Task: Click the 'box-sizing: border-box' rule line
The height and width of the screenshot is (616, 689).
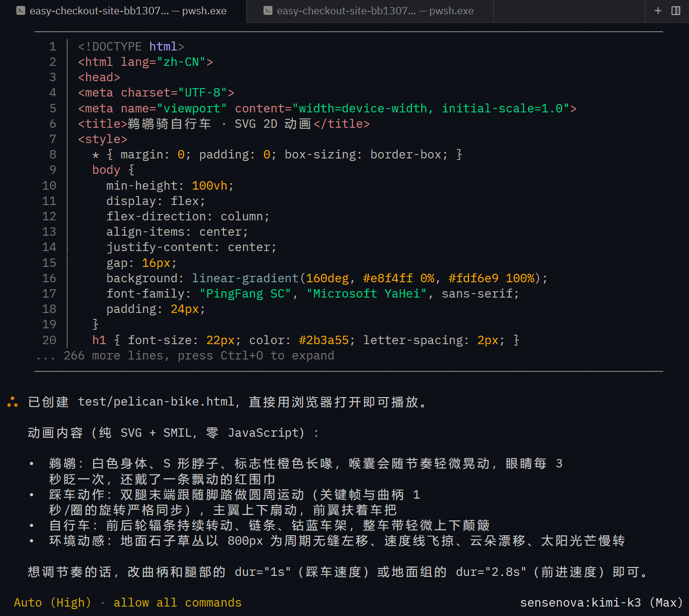Action: pos(277,154)
